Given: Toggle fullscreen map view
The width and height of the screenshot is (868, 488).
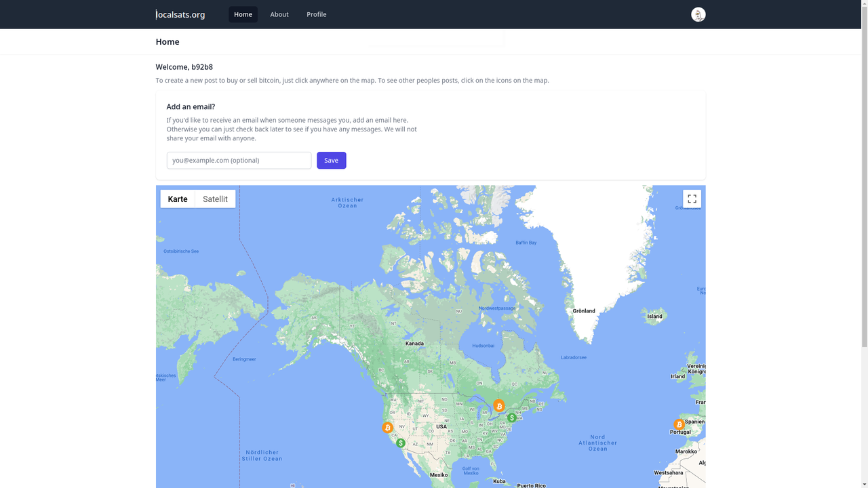Looking at the screenshot, I should [692, 199].
